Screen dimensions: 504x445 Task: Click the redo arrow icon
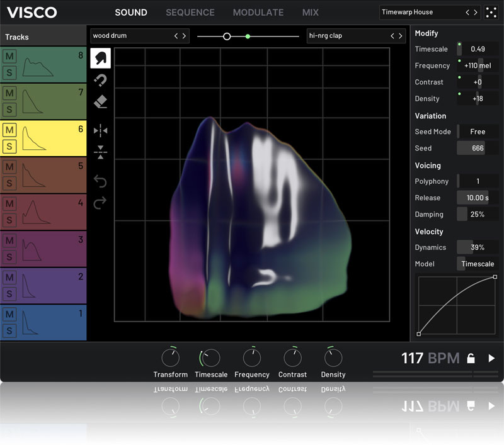click(x=100, y=203)
